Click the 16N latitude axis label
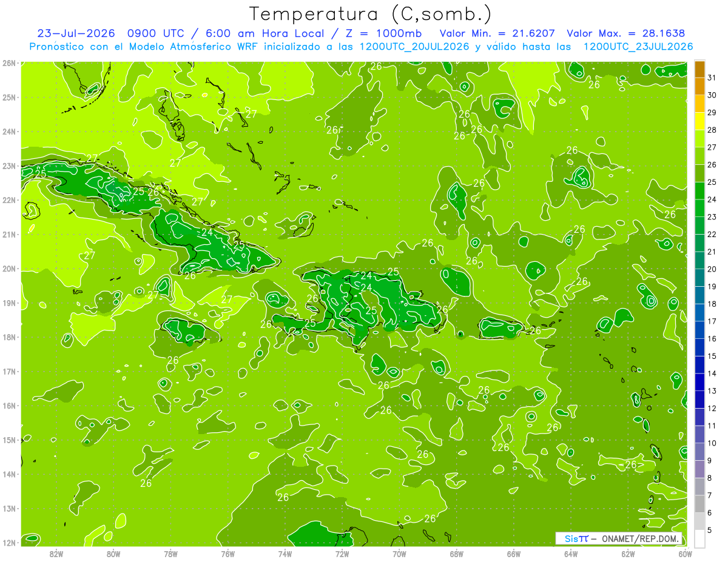Screen dimensions: 728x562 [9, 406]
